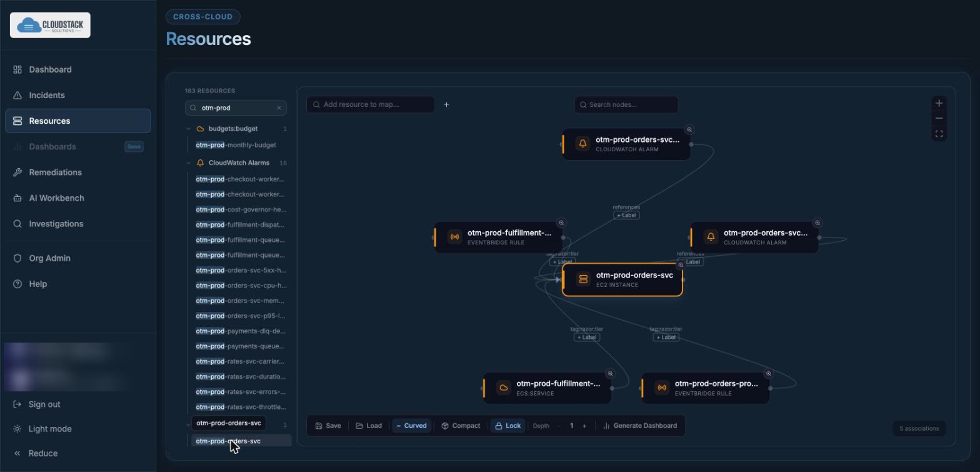Click the EC2 instance server icon
Screen dimensions: 980x472
[583, 279]
